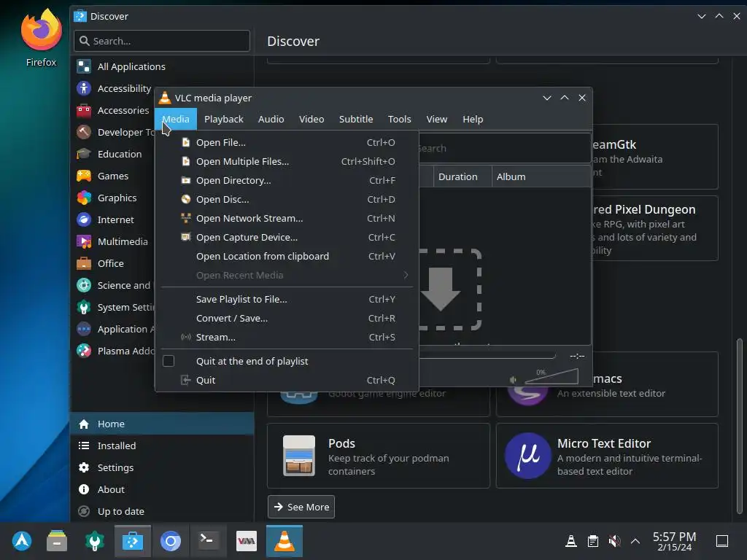
Task: Click the Discover search box
Action: coord(162,41)
